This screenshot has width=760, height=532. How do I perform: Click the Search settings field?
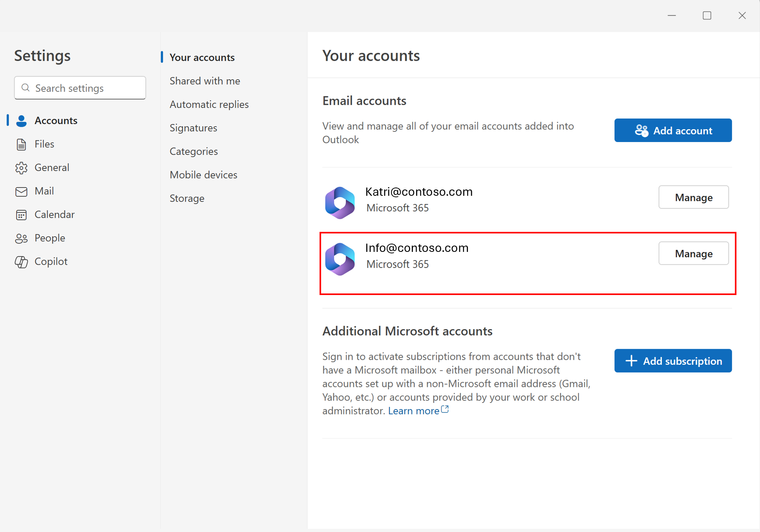[x=80, y=88]
